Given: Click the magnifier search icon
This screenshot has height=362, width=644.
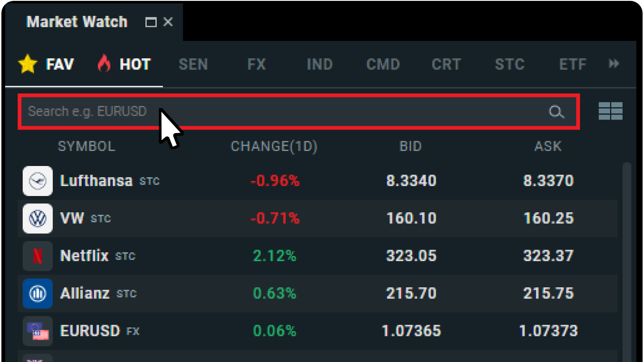Looking at the screenshot, I should point(556,112).
